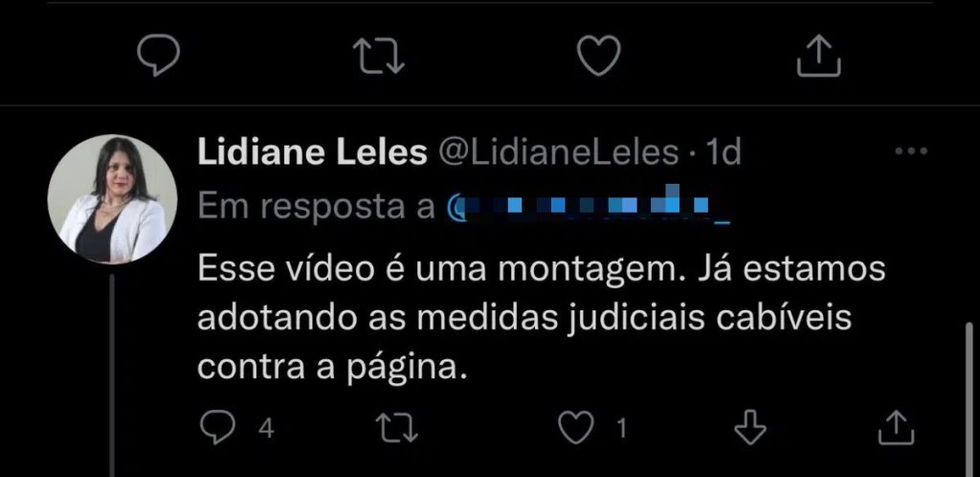Retweet the top tweet
980x477 pixels.
[x=378, y=56]
